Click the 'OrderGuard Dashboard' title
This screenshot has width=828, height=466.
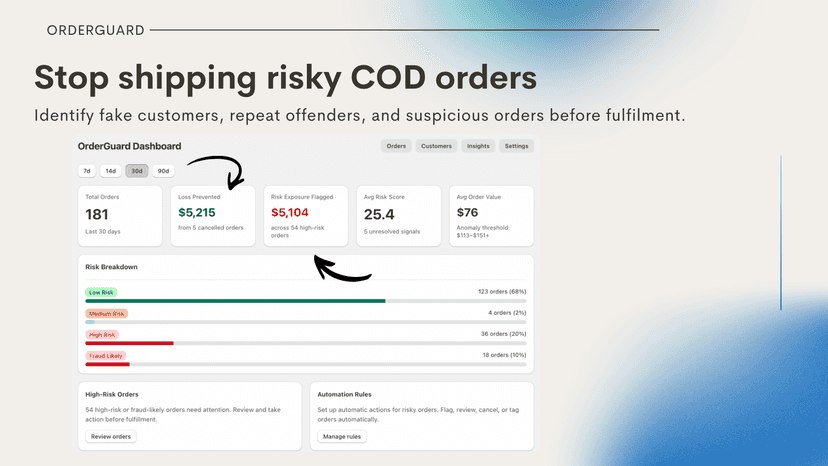(129, 146)
